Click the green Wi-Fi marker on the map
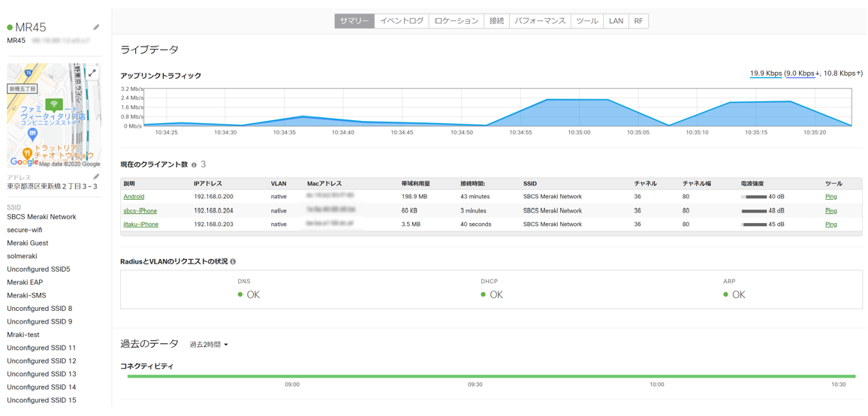 54,104
